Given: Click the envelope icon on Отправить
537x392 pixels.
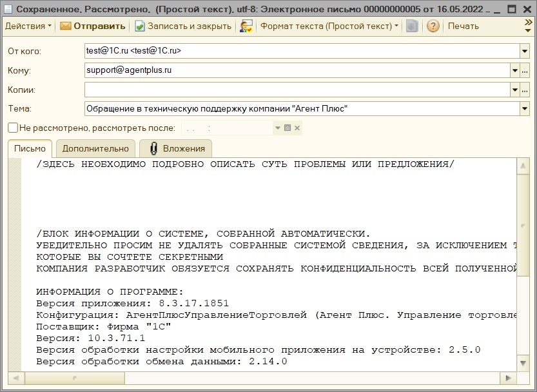Looking at the screenshot, I should (x=65, y=26).
